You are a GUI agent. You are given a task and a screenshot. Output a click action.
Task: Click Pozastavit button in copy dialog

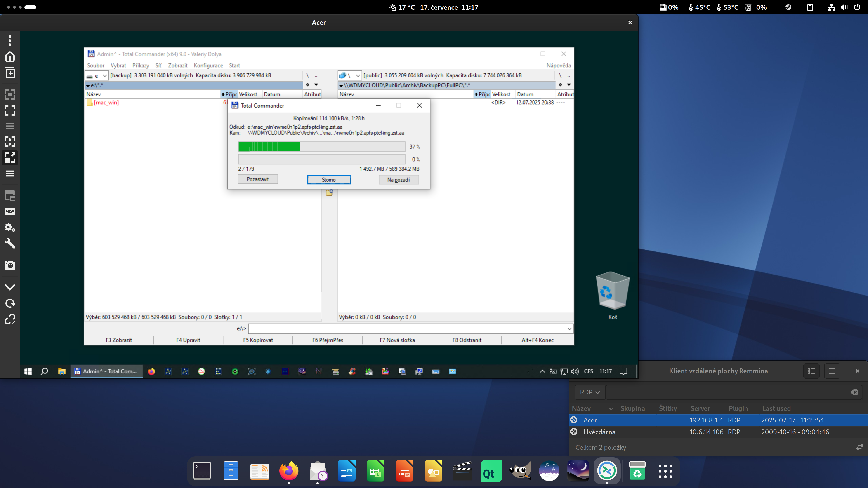click(258, 180)
